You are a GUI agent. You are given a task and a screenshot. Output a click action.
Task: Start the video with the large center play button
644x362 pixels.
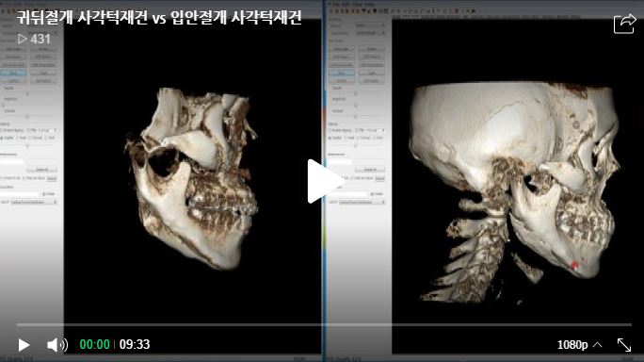coord(325,181)
